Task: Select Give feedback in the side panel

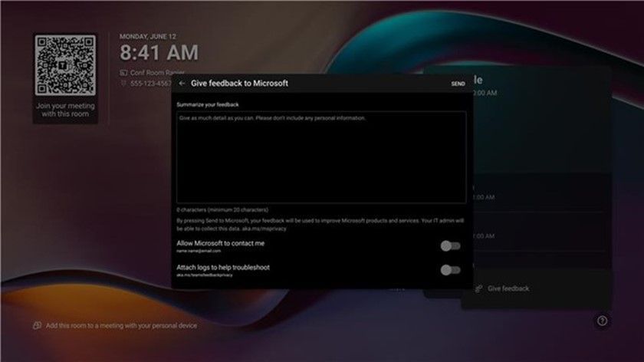Action: pyautogui.click(x=508, y=288)
